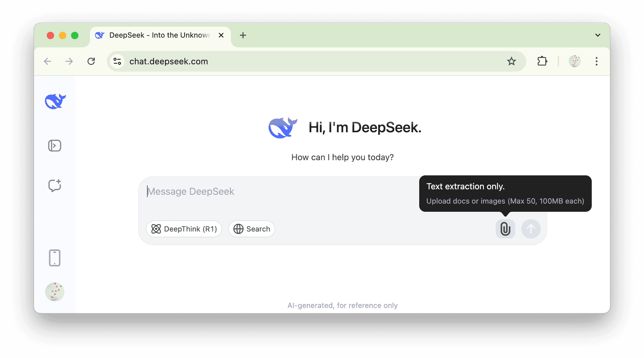Expand the tab search dropdown chevron
Screen dimensions: 644x358
tap(598, 35)
